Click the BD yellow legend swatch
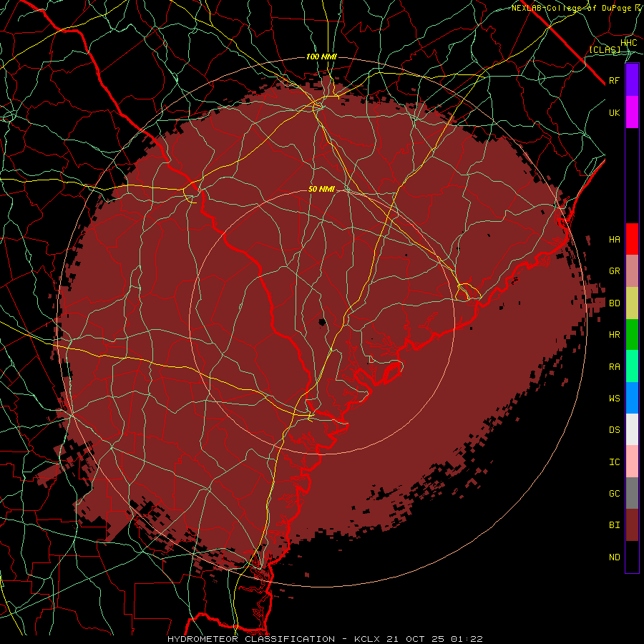The image size is (644, 644). [632, 303]
